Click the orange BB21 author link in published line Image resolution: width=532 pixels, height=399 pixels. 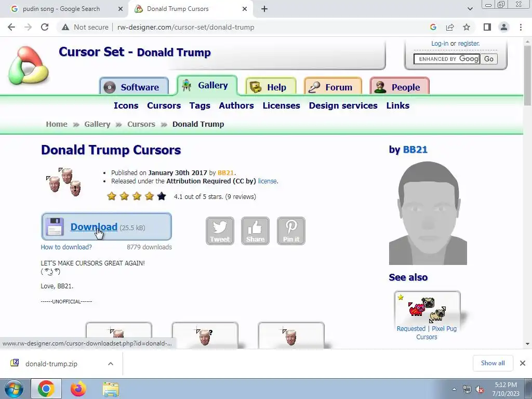[x=225, y=172]
